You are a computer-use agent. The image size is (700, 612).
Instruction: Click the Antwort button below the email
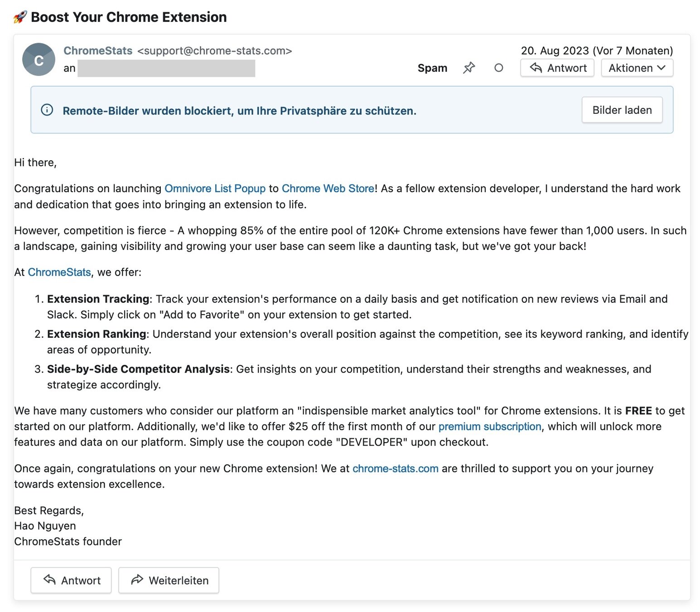[x=71, y=580]
